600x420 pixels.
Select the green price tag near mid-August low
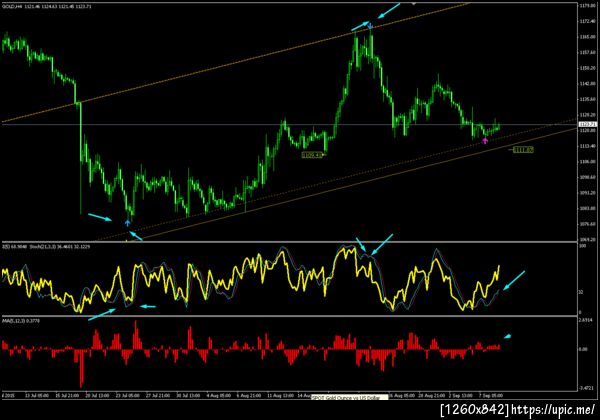click(312, 155)
